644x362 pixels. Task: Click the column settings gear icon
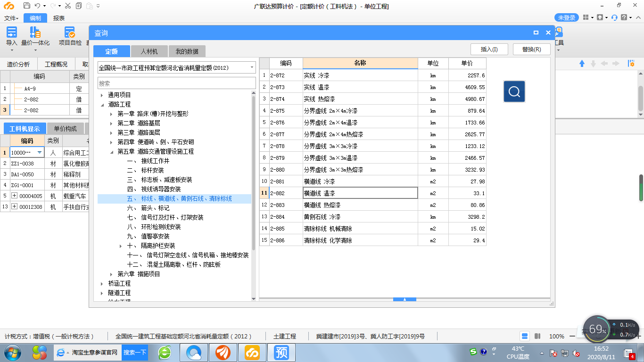click(631, 64)
